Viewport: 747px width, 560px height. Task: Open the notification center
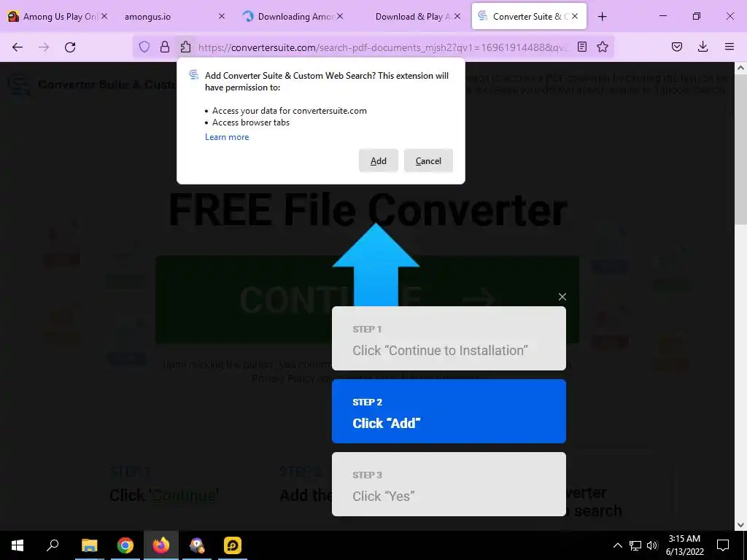pos(723,545)
